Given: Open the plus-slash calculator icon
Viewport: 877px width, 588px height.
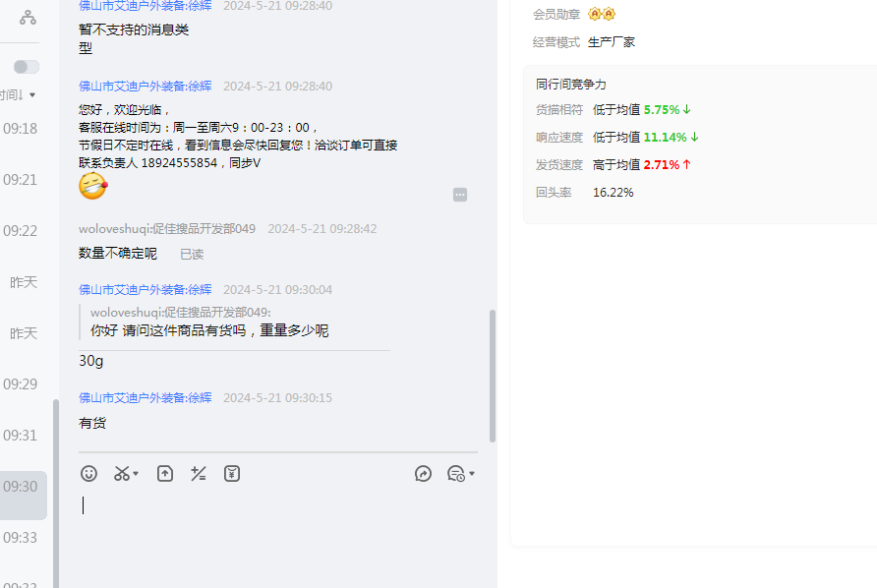Looking at the screenshot, I should (199, 474).
